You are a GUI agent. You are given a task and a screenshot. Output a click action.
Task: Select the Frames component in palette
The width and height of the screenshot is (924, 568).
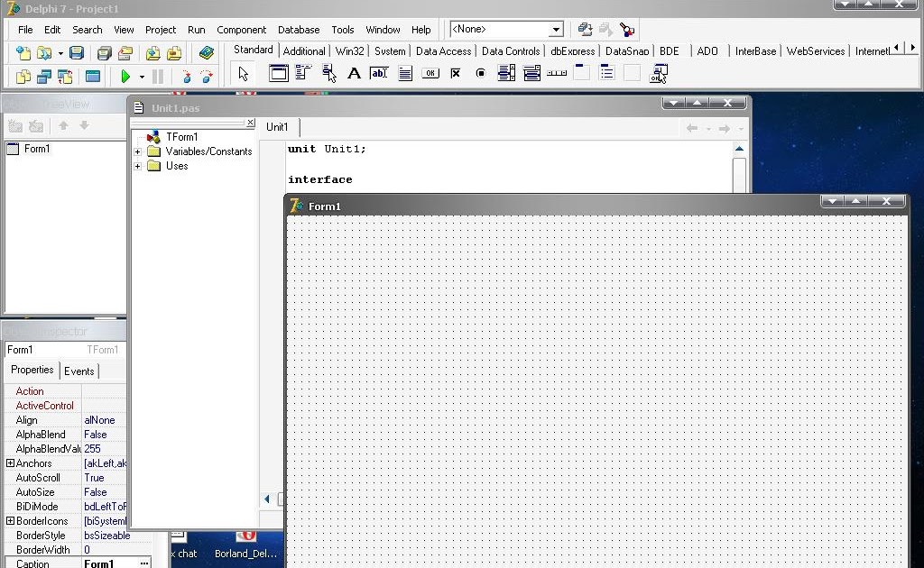(278, 74)
